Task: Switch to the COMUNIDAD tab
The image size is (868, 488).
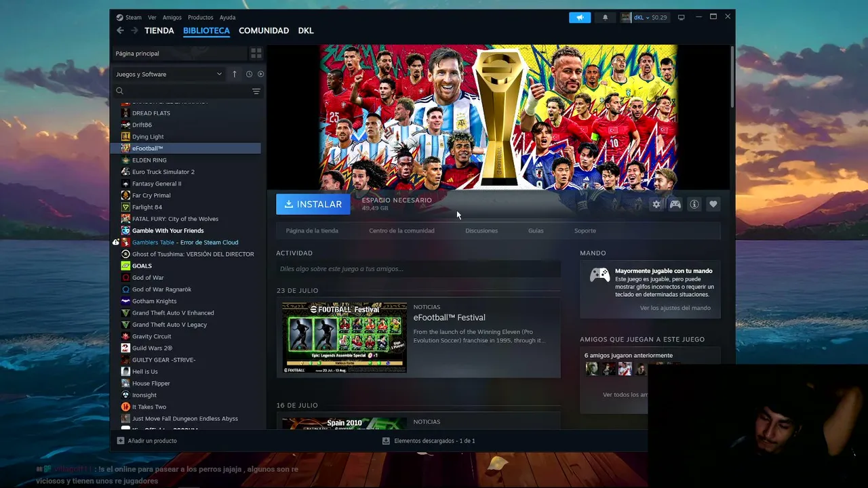Action: point(264,30)
